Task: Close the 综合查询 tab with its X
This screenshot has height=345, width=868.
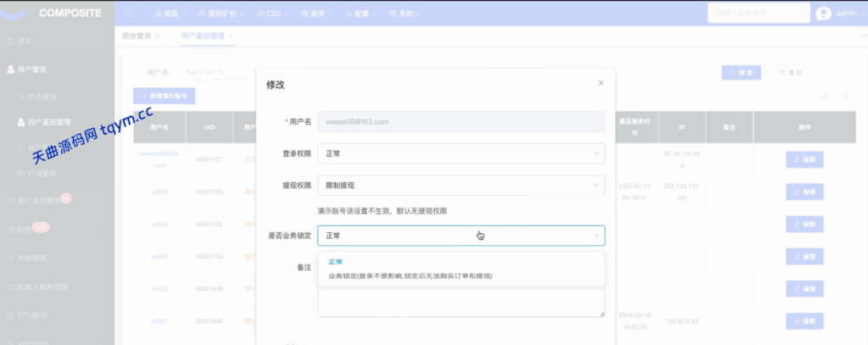Action: [157, 36]
